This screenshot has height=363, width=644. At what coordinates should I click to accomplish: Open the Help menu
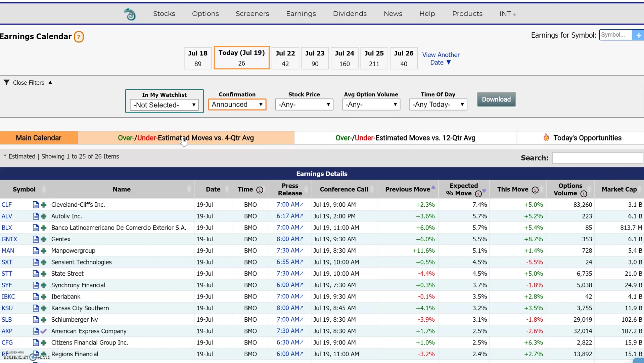coord(427,14)
